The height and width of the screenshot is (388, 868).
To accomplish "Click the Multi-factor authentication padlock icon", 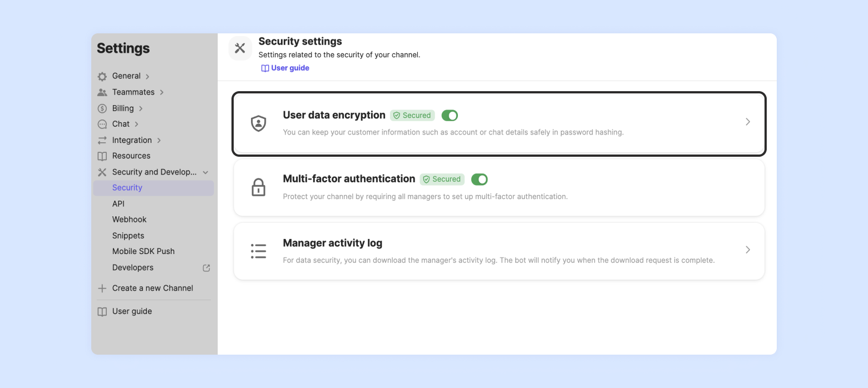I will (x=258, y=187).
